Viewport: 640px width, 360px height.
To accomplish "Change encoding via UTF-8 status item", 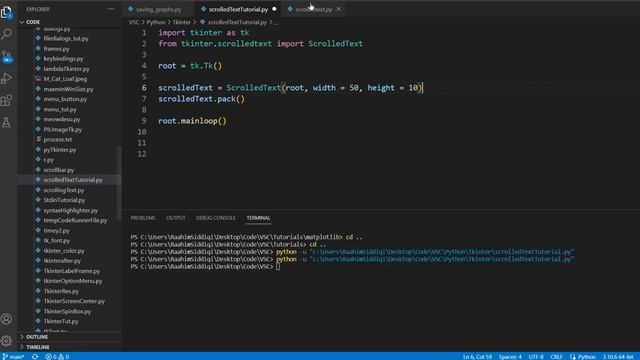I will pyautogui.click(x=536, y=356).
